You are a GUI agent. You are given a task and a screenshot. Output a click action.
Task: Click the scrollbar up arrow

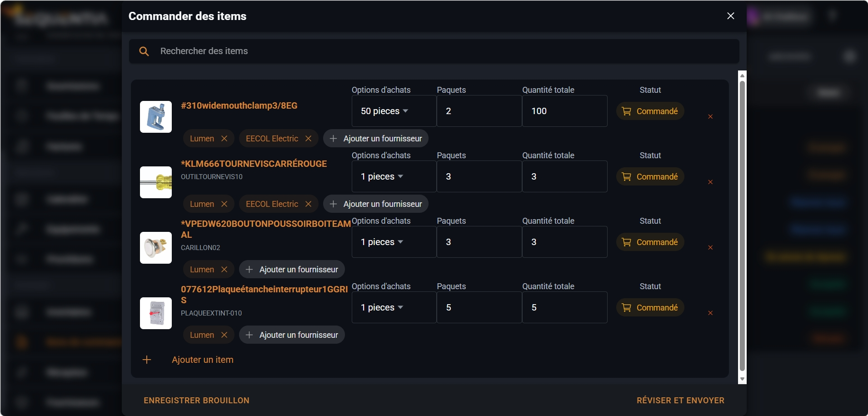[x=742, y=75]
